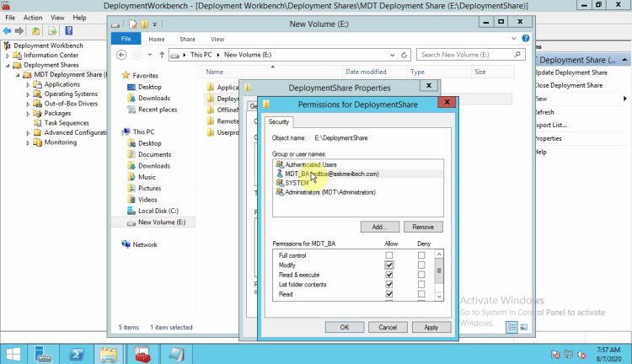The width and height of the screenshot is (632, 364).
Task: Click the red toolbox taskbar icon
Action: [144, 352]
